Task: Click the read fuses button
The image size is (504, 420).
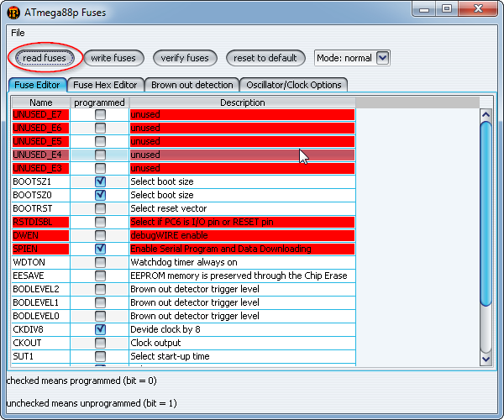Action: pyautogui.click(x=45, y=58)
